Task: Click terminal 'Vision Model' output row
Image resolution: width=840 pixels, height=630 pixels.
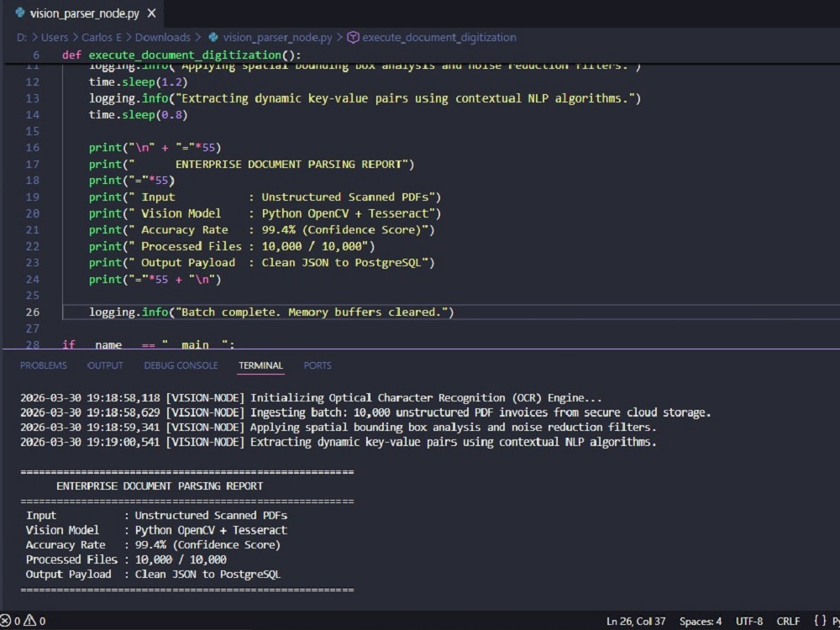Action: (156, 530)
